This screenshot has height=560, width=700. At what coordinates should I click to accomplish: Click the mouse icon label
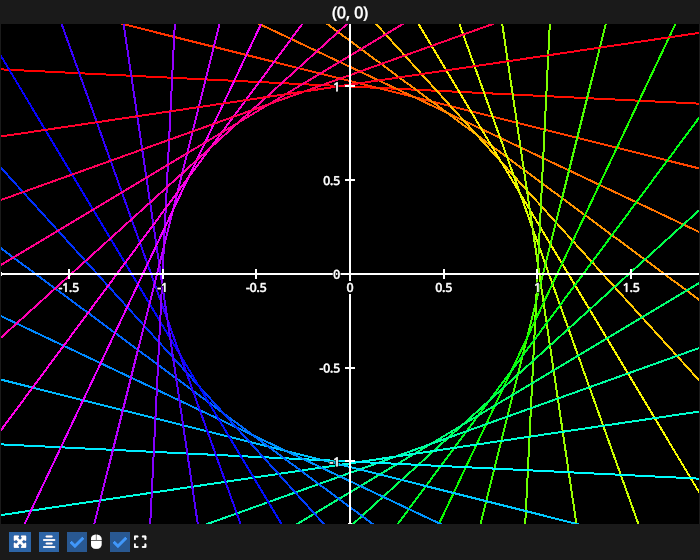[96, 542]
